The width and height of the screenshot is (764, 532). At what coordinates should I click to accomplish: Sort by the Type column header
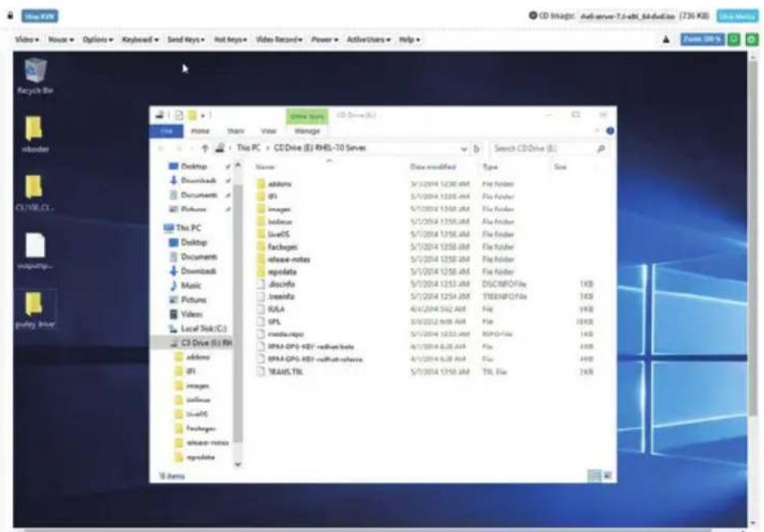pyautogui.click(x=490, y=167)
